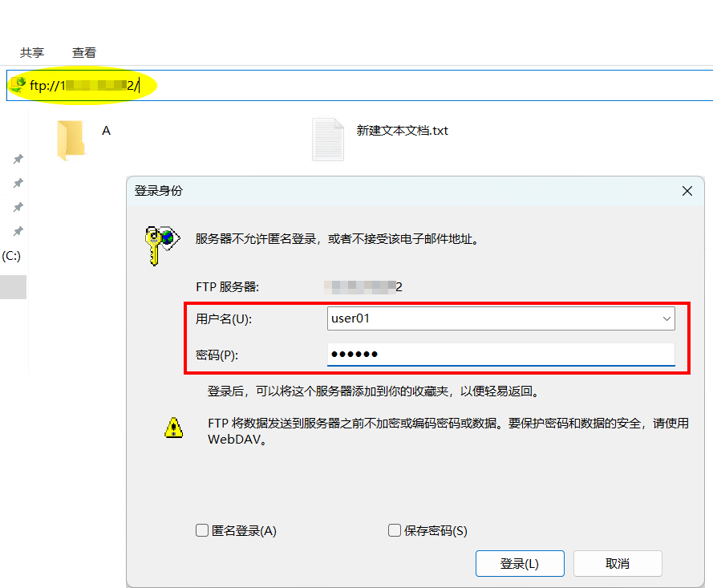Viewport: 713px width, 588px height.
Task: Click the user01 username field
Action: pyautogui.click(x=481, y=318)
